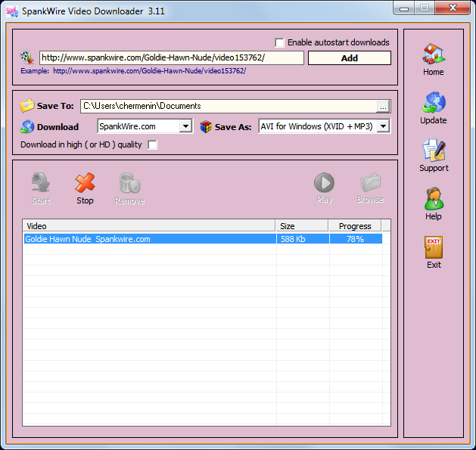Toggle Download in high quality checkbox
The width and height of the screenshot is (476, 450).
click(x=152, y=144)
